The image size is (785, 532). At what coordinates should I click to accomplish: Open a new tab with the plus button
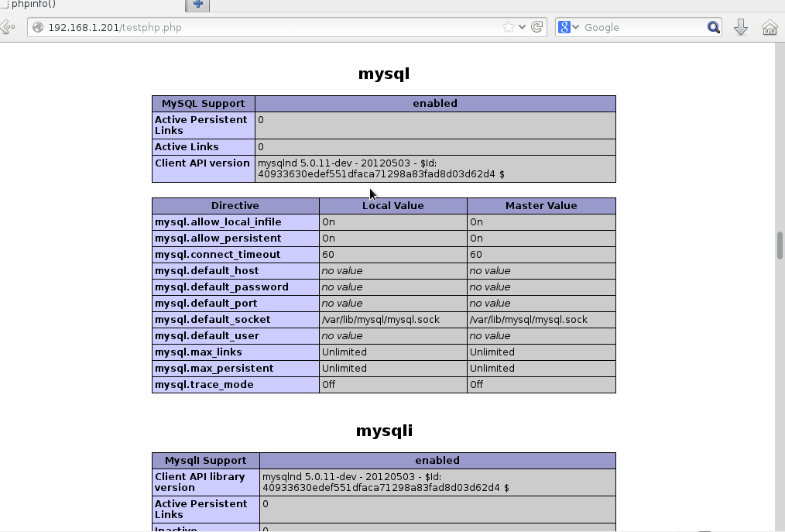(197, 4)
